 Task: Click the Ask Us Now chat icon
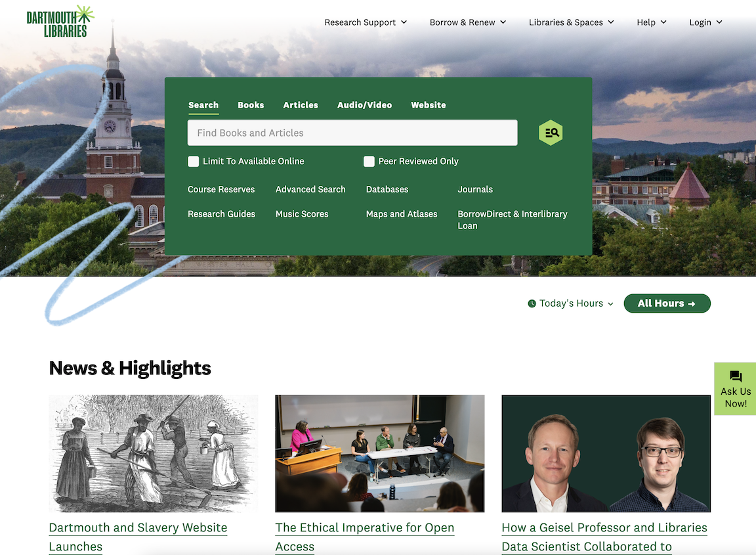(736, 376)
